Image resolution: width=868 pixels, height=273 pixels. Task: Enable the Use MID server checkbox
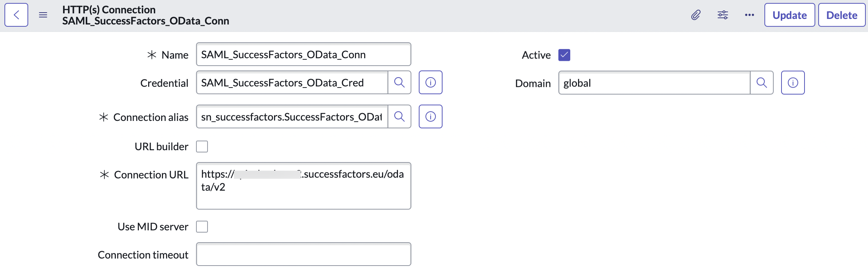202,227
